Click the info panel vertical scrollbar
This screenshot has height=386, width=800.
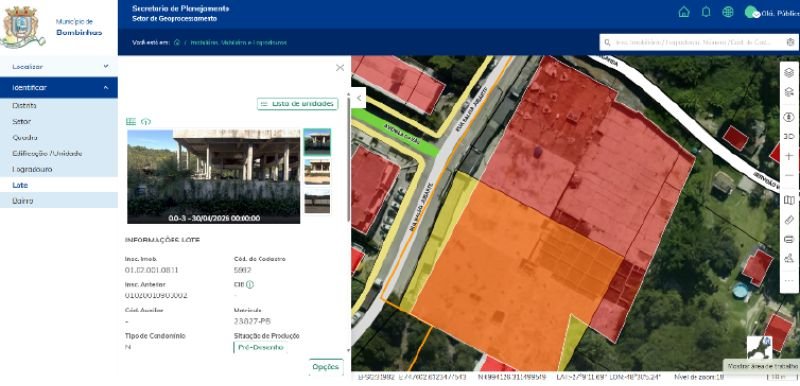tap(348, 160)
